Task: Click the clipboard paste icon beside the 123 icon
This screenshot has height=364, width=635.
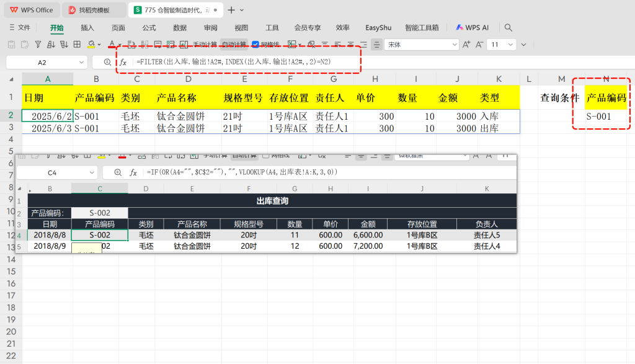Action: 25,45
